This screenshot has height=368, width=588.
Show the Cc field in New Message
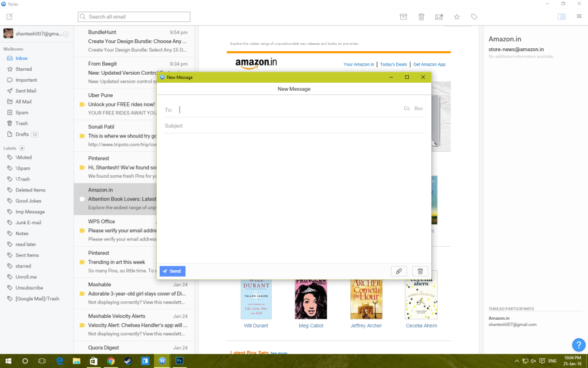[407, 109]
